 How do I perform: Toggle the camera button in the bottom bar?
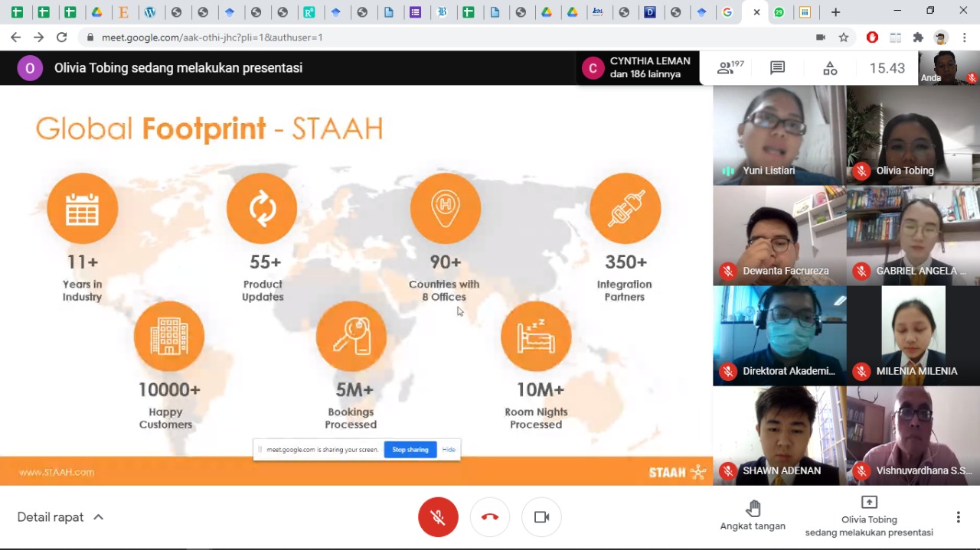(x=542, y=517)
